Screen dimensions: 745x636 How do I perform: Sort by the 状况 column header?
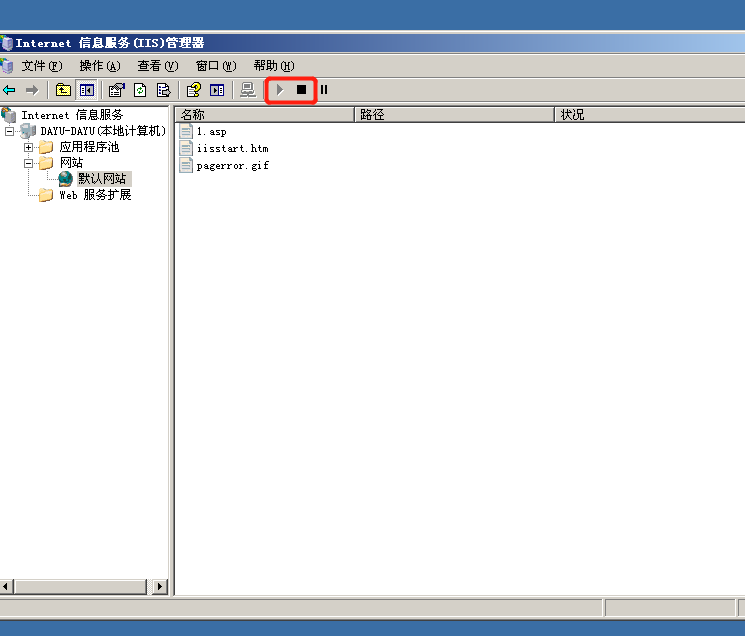(650, 114)
